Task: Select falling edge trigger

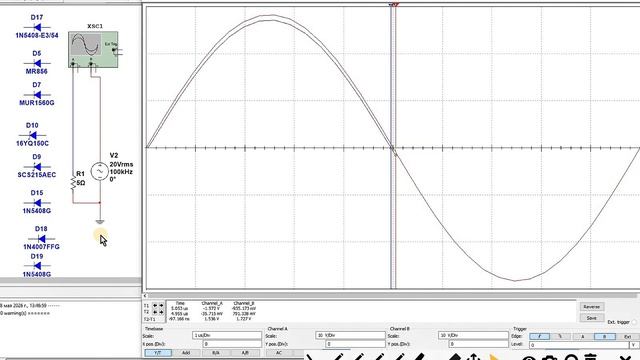Action: click(560, 336)
